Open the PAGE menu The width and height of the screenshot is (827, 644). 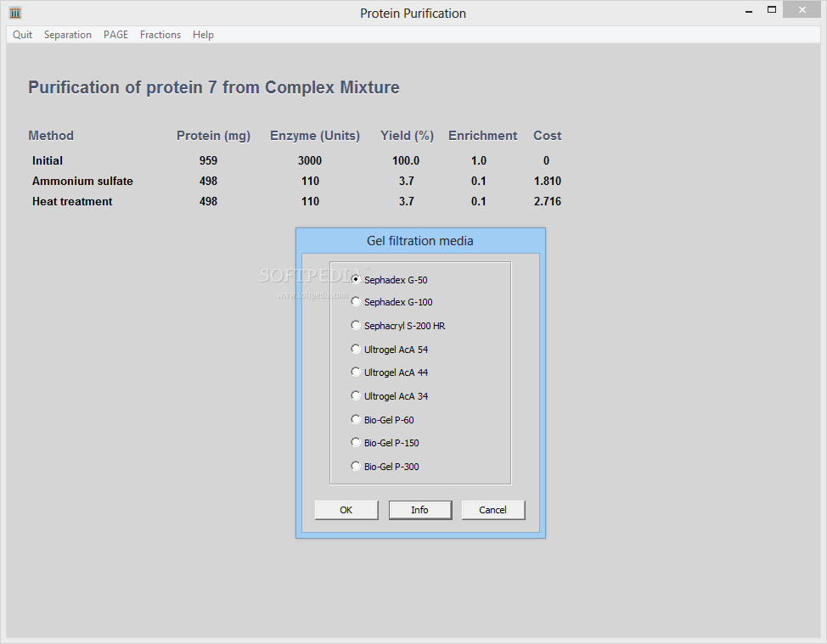coord(115,35)
